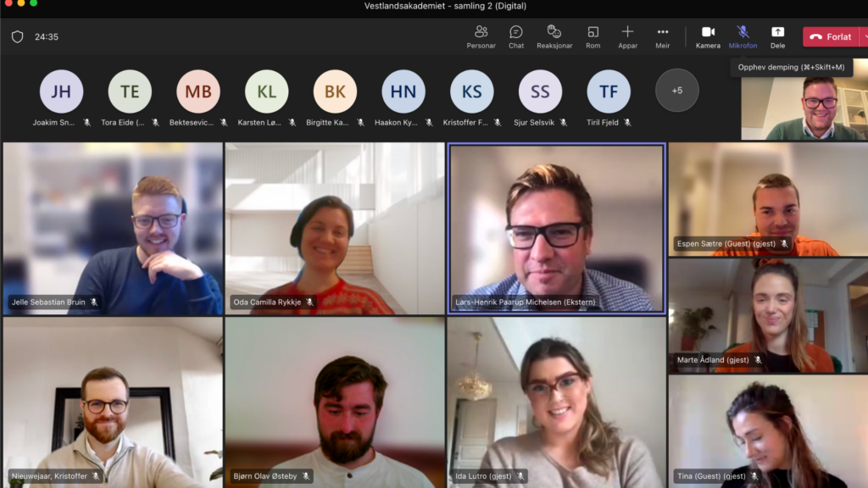Click the window title Vestlandsakademiet - samling 2
The width and height of the screenshot is (868, 488).
445,6
